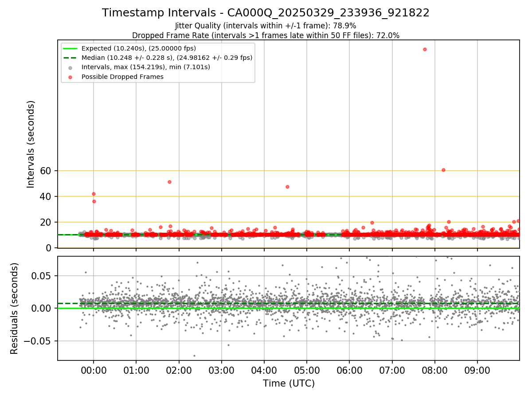
Task: Click the dashed dark green legend line sample
Action: [x=70, y=58]
